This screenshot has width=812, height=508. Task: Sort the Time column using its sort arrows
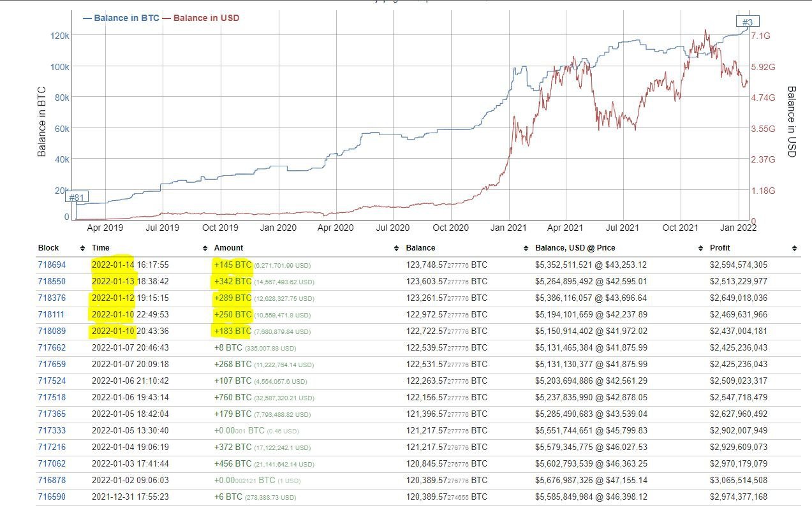point(204,248)
